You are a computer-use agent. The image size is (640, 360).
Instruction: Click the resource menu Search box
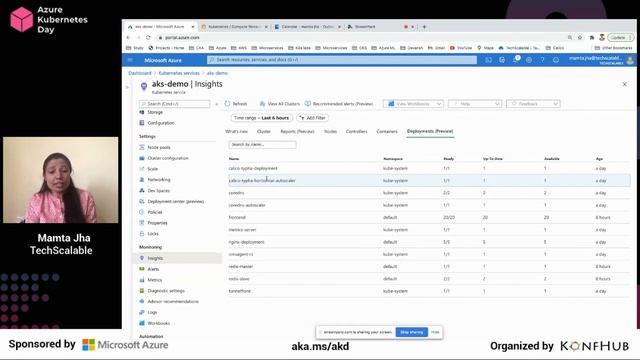point(175,104)
